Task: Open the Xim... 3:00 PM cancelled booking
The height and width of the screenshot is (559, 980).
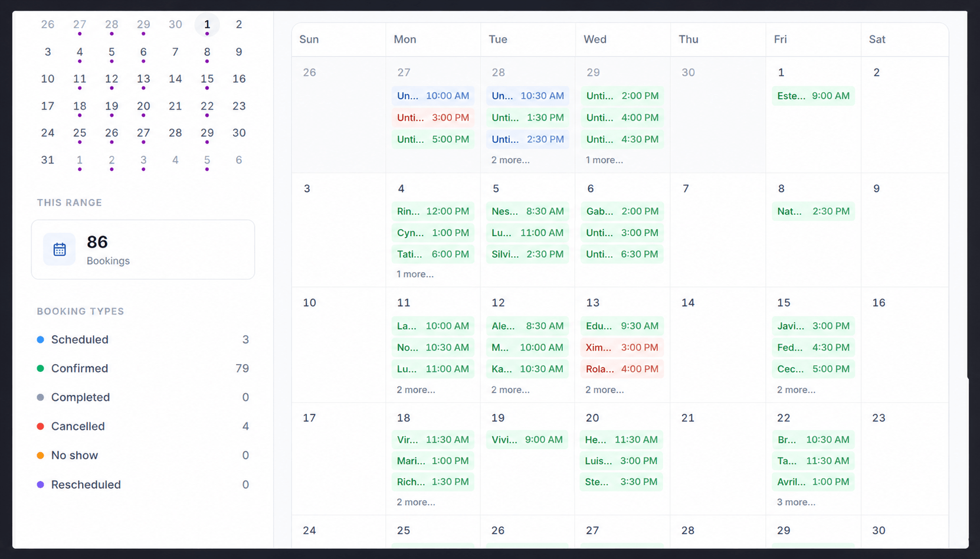Action: pyautogui.click(x=622, y=347)
